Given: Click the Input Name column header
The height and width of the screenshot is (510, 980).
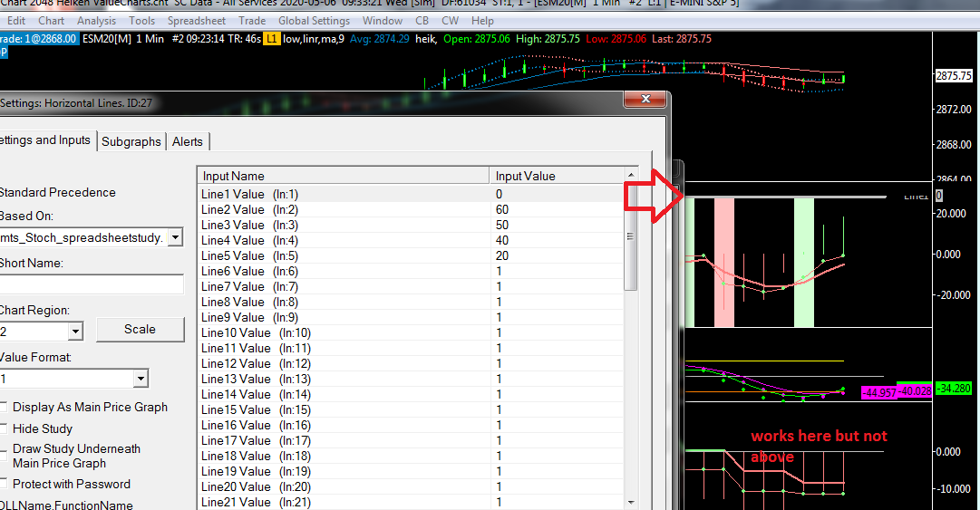Looking at the screenshot, I should click(343, 176).
